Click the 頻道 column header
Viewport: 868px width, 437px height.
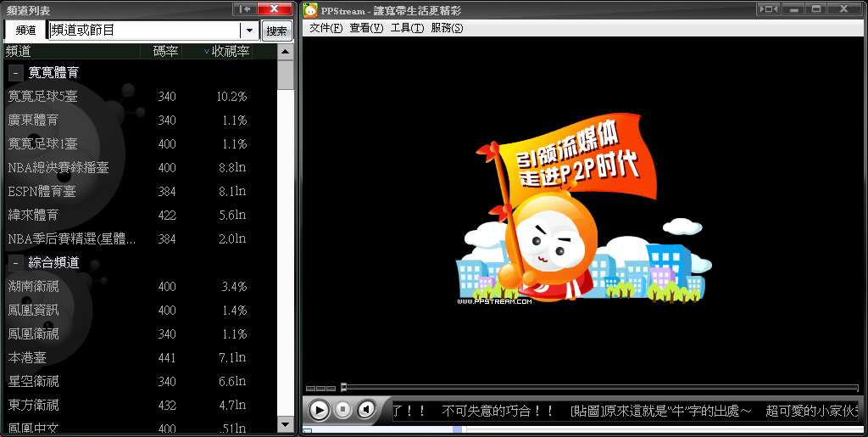coord(19,52)
